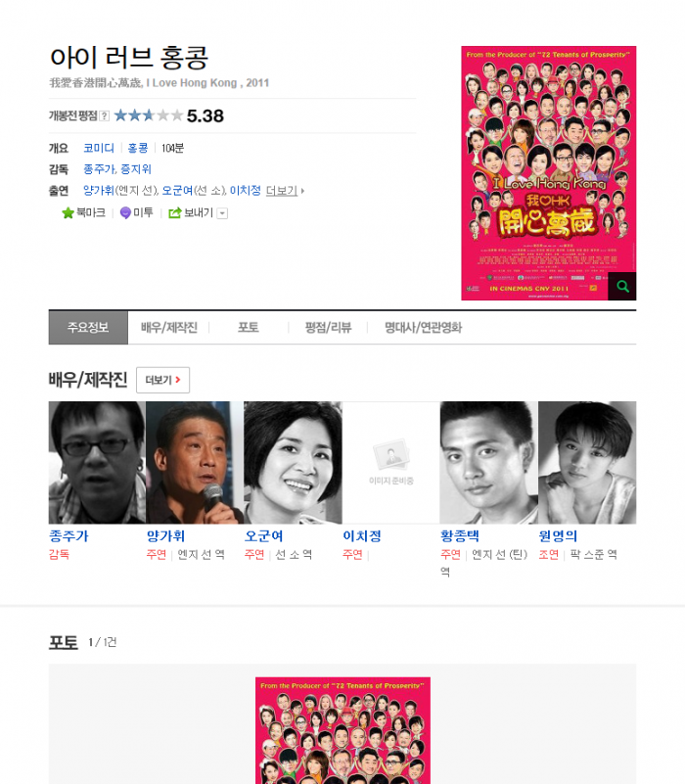Open the 명대사/연관영화 tab
Viewport: 685px width, 784px height.
point(423,328)
